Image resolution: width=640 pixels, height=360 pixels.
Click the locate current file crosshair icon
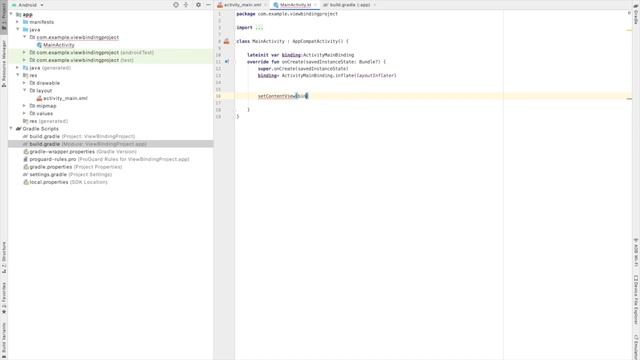point(176,5)
